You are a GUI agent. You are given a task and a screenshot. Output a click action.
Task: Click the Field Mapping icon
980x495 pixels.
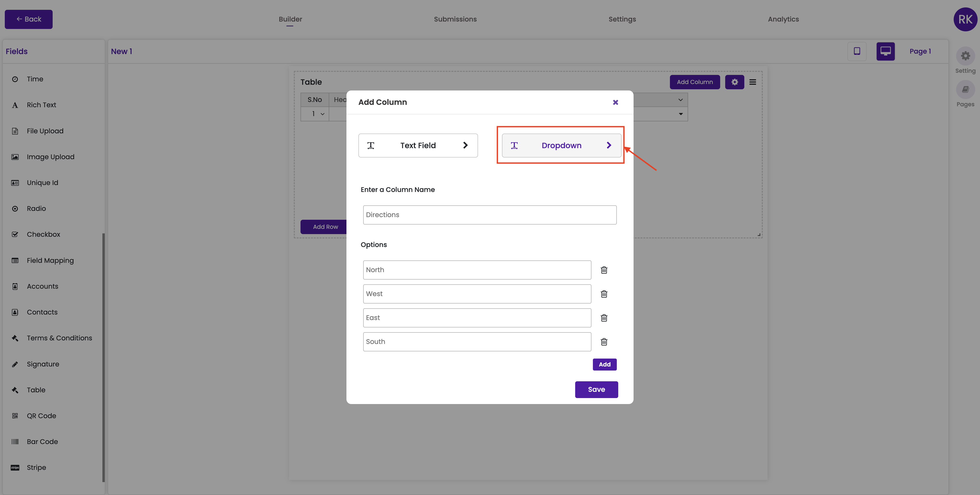coord(15,260)
